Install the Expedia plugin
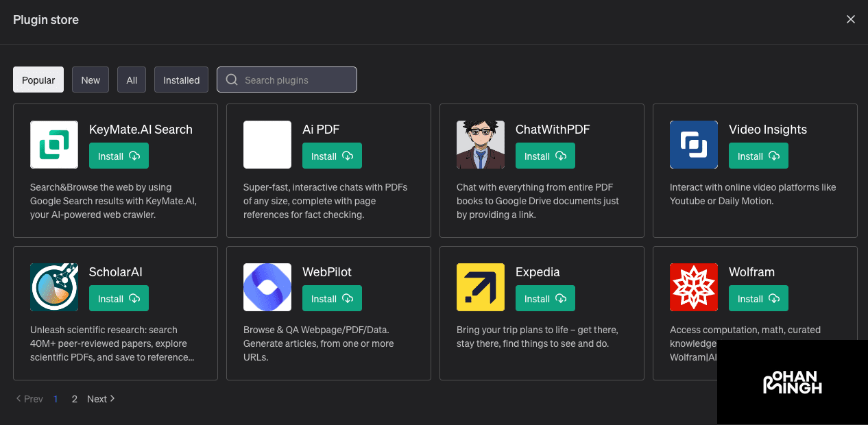The height and width of the screenshot is (425, 868). [x=545, y=298]
